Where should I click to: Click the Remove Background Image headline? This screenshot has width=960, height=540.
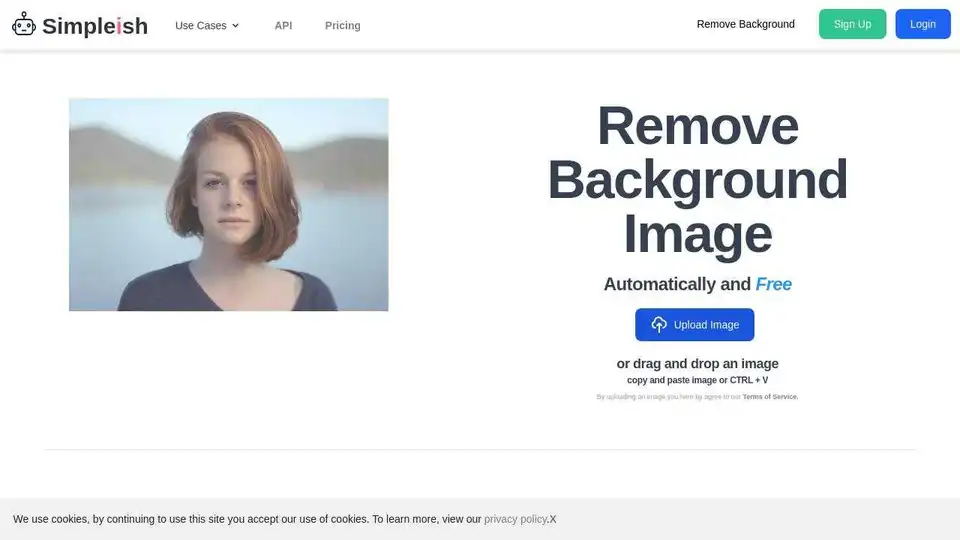(x=697, y=180)
